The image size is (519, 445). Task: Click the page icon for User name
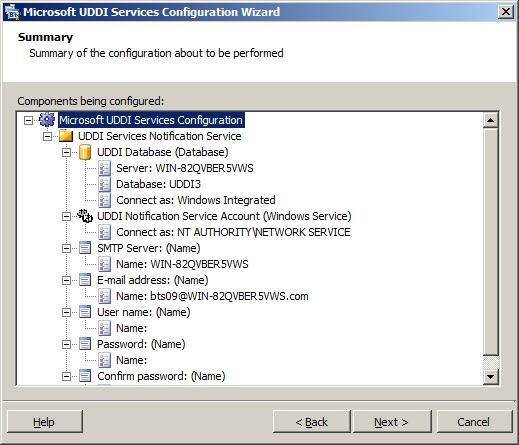coord(85,312)
